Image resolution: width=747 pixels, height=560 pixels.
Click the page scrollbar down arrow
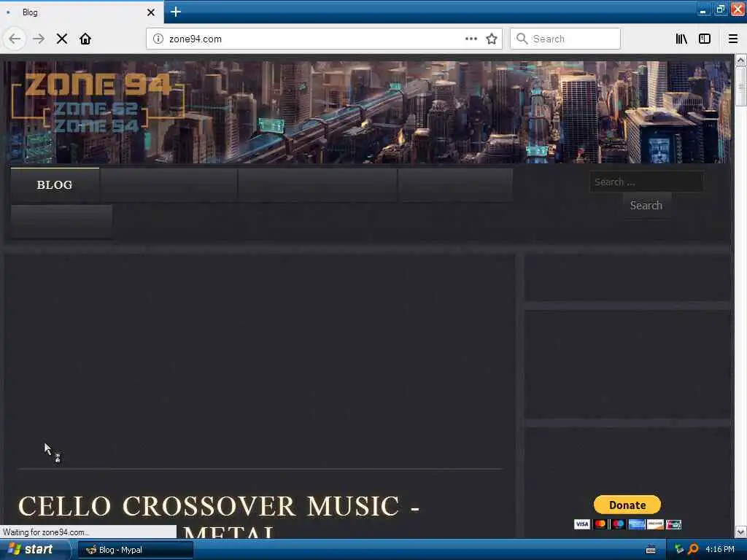pos(740,532)
